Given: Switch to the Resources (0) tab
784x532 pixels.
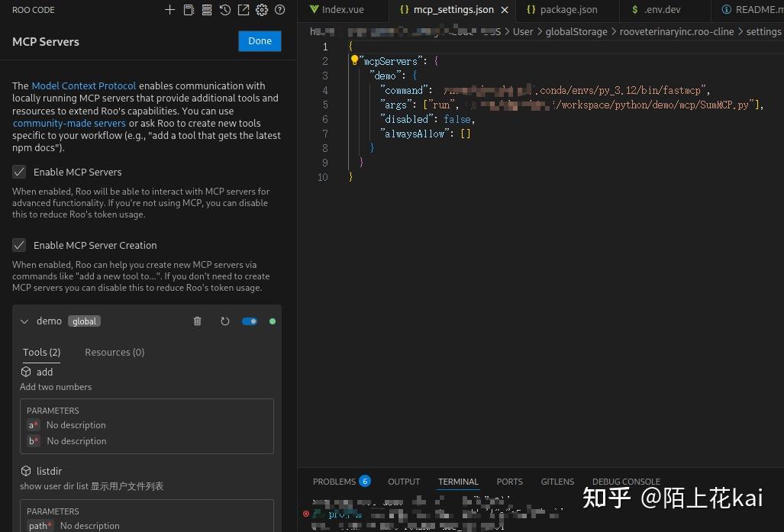Looking at the screenshot, I should coord(115,352).
